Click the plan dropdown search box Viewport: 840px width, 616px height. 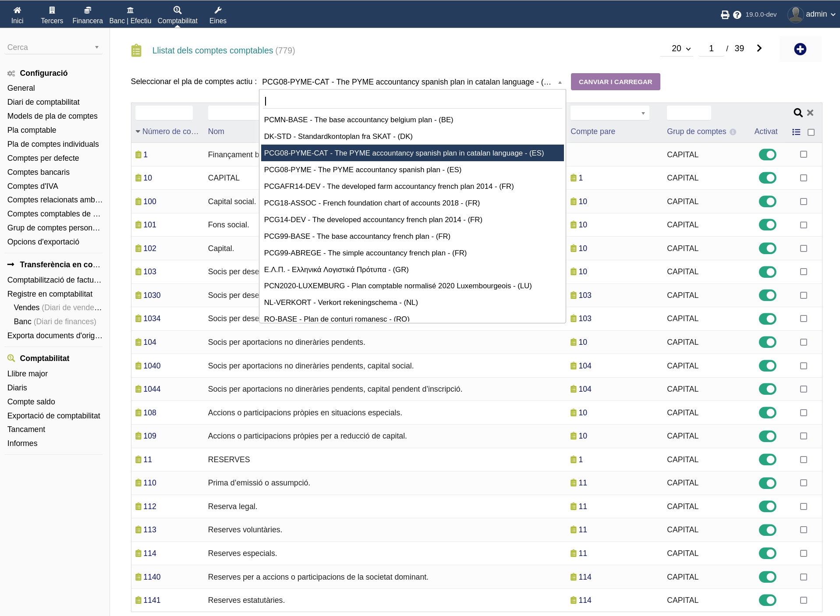click(412, 101)
